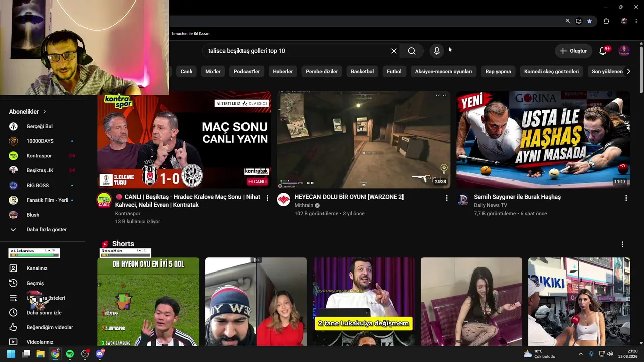Viewport: 644px width, 362px height.
Task: Open the YouTube account avatar menu
Action: (x=624, y=51)
